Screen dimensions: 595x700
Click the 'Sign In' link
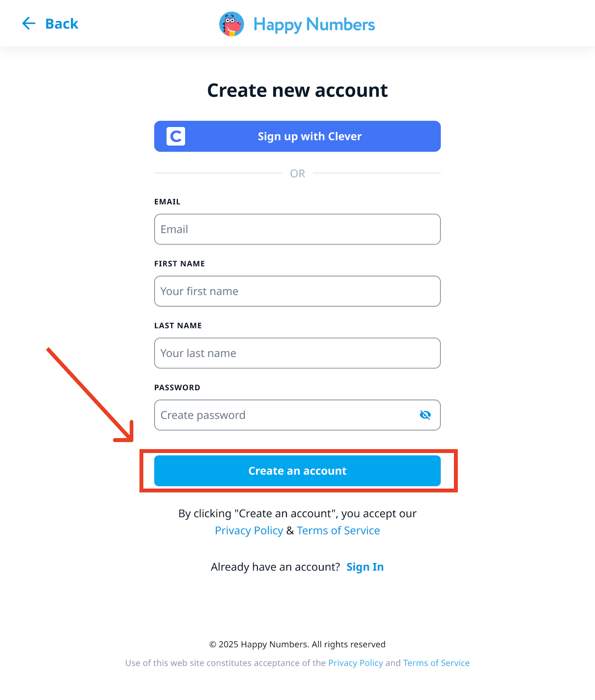365,567
